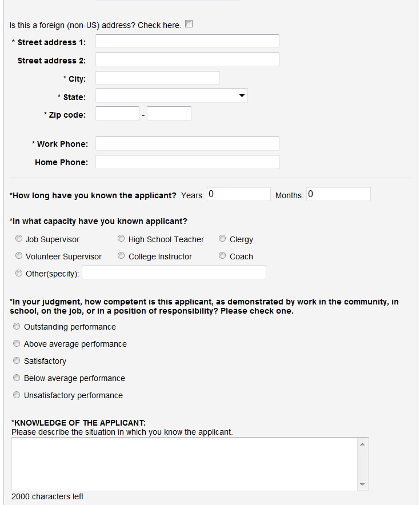Click the Zip code extension box
Image resolution: width=420 pixels, height=505 pixels.
[169, 114]
